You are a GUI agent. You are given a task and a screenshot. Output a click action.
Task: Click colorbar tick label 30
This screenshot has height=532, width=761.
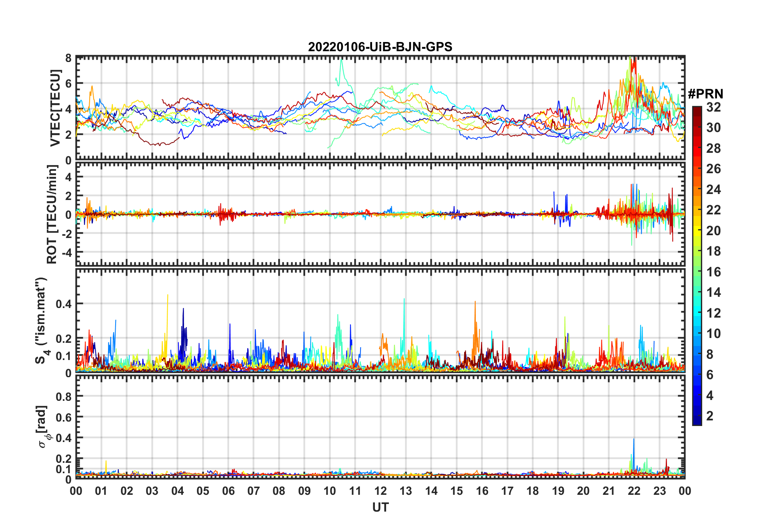click(x=713, y=128)
